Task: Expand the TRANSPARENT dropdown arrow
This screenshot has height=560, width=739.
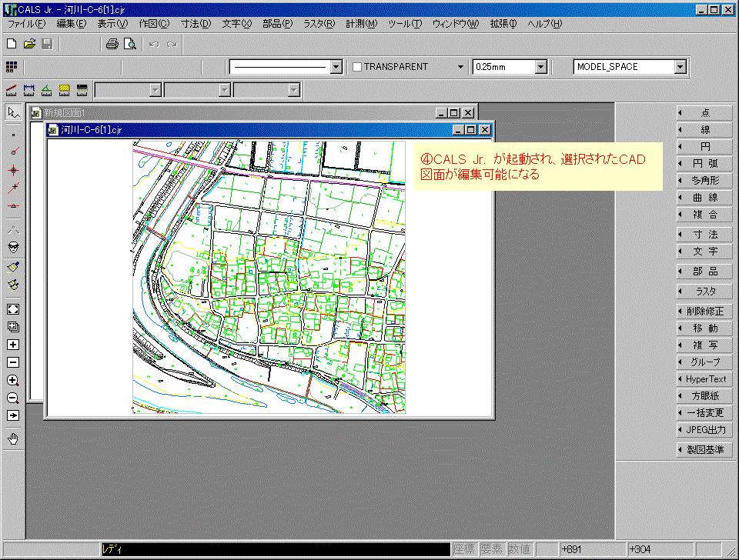Action: (460, 68)
